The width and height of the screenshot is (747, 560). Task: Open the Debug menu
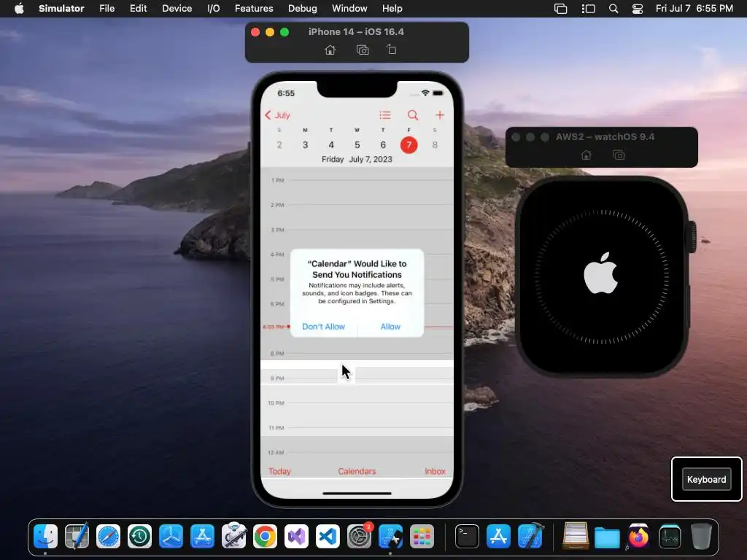point(303,9)
